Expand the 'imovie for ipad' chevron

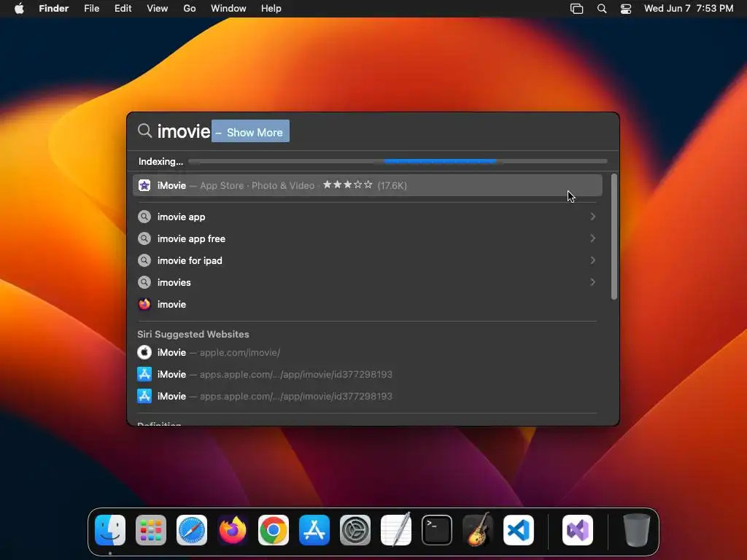(592, 260)
